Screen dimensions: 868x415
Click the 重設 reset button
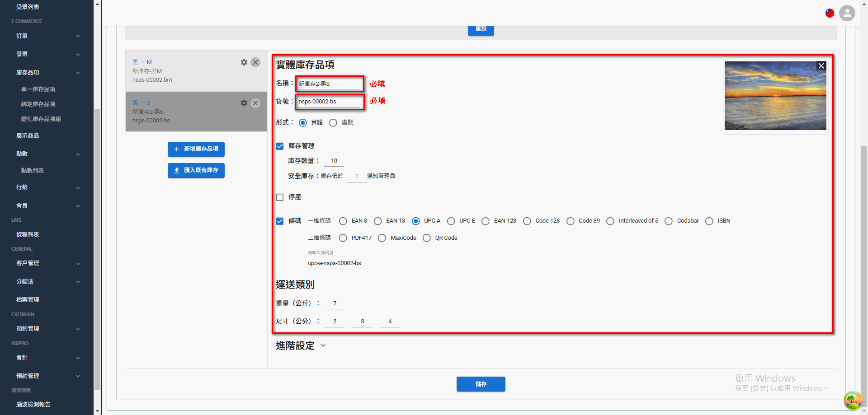(x=481, y=30)
